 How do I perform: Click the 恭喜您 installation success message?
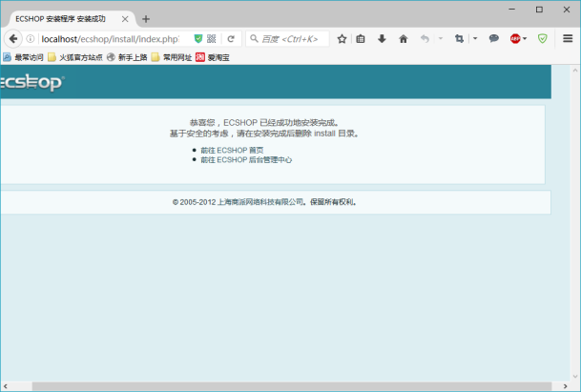point(264,123)
